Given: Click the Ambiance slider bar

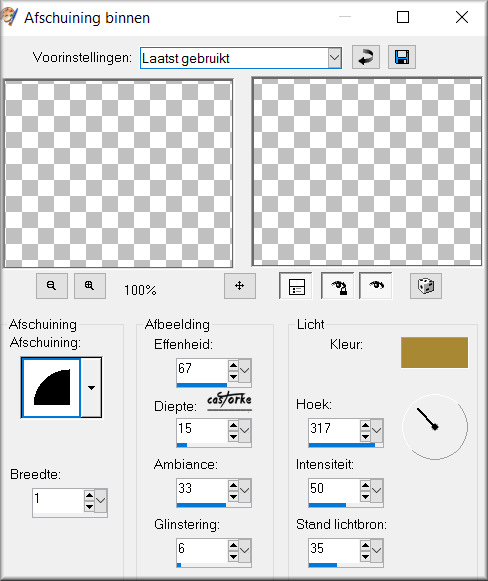Looking at the screenshot, I should click(214, 505).
